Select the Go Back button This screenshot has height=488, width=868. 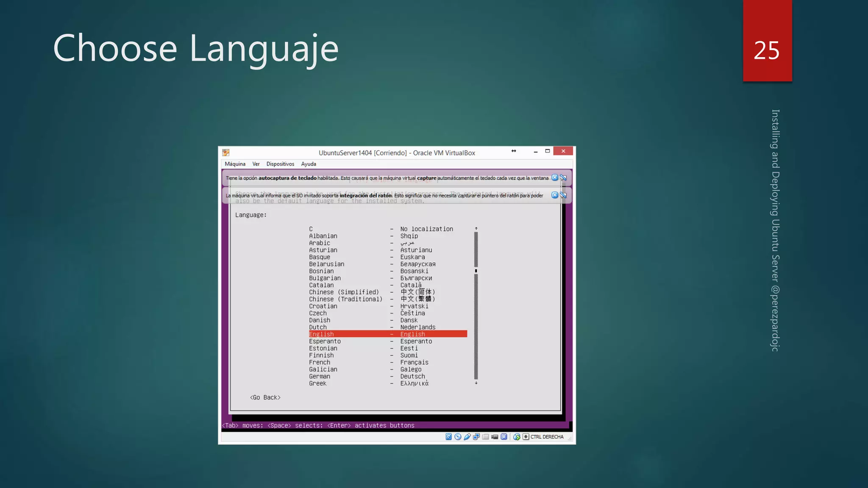265,397
